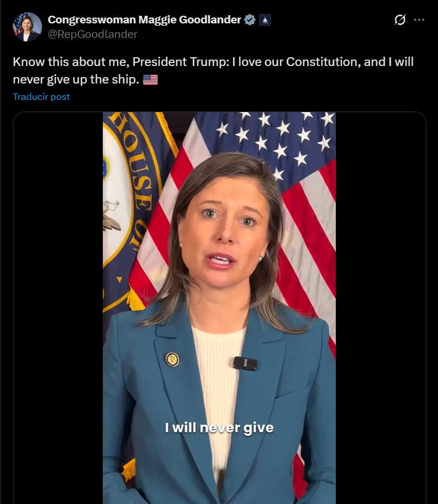Viewport: 438px width, 504px height.
Task: Click the black letterbox area right of the video
Action: (381, 308)
